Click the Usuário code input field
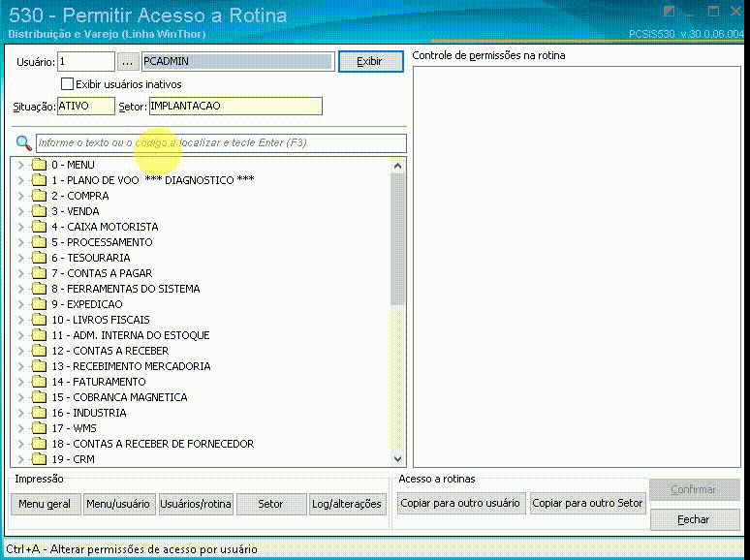This screenshot has width=750, height=560. [x=86, y=62]
